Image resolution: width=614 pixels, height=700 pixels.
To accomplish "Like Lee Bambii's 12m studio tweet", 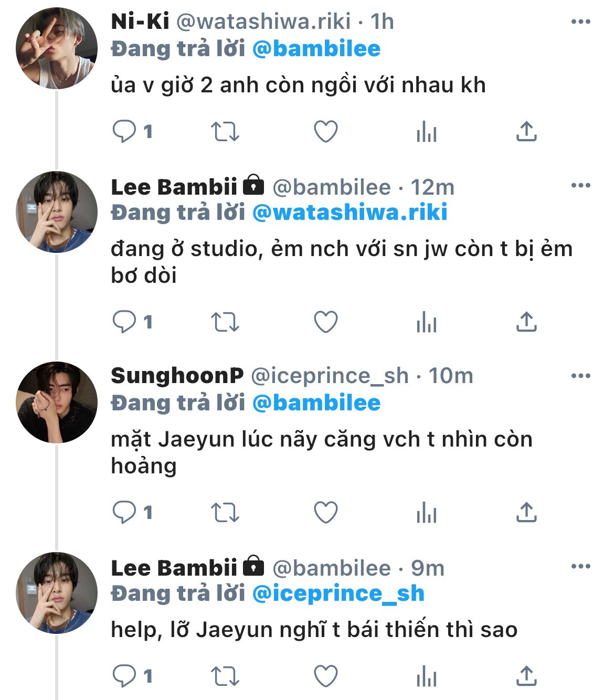I will (x=325, y=322).
